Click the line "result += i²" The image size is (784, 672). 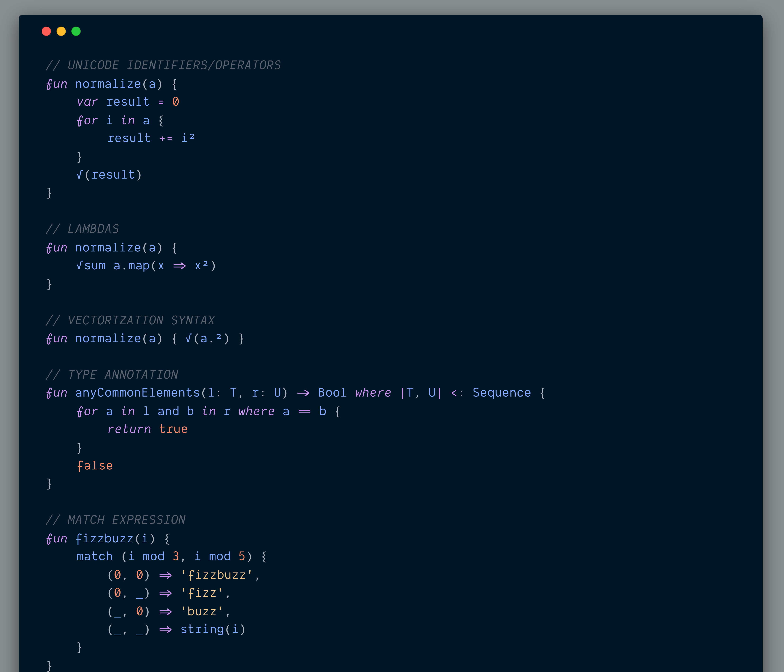pyautogui.click(x=151, y=138)
